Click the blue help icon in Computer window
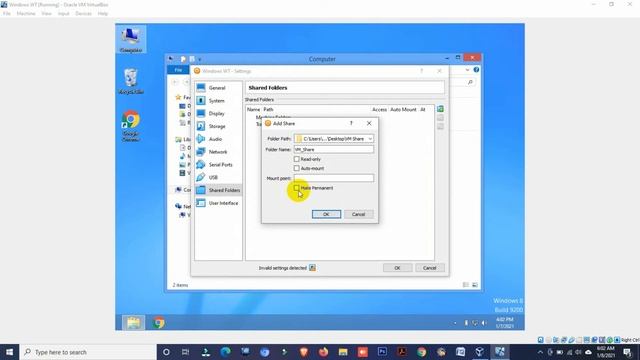The width and height of the screenshot is (640, 360). point(476,70)
